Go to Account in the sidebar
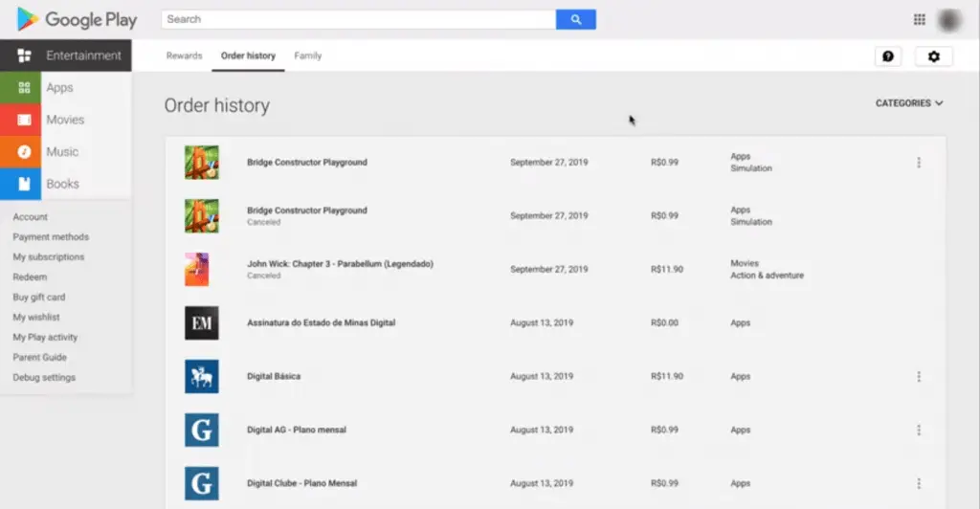This screenshot has height=509, width=980. point(30,217)
